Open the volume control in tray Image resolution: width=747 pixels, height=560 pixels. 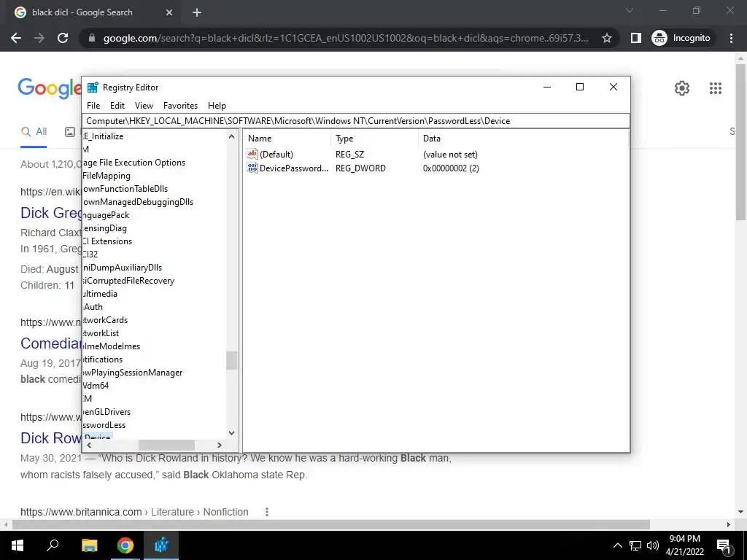(653, 545)
